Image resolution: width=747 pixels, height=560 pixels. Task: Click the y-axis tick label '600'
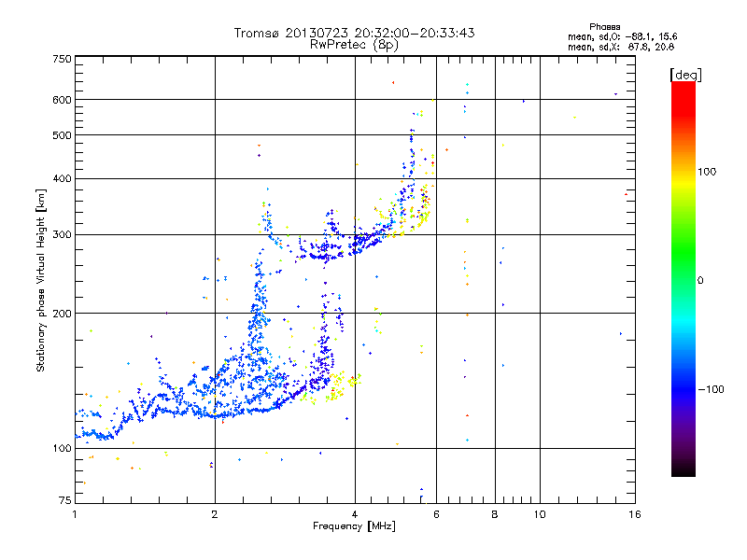62,100
